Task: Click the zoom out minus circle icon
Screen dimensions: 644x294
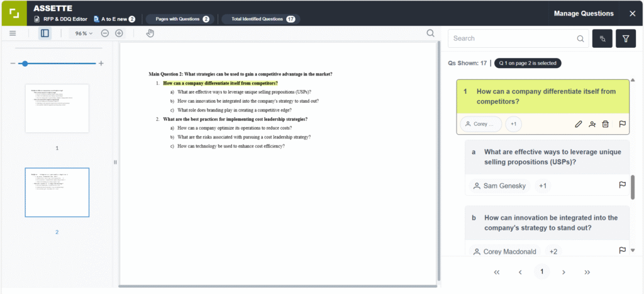Action: point(105,33)
